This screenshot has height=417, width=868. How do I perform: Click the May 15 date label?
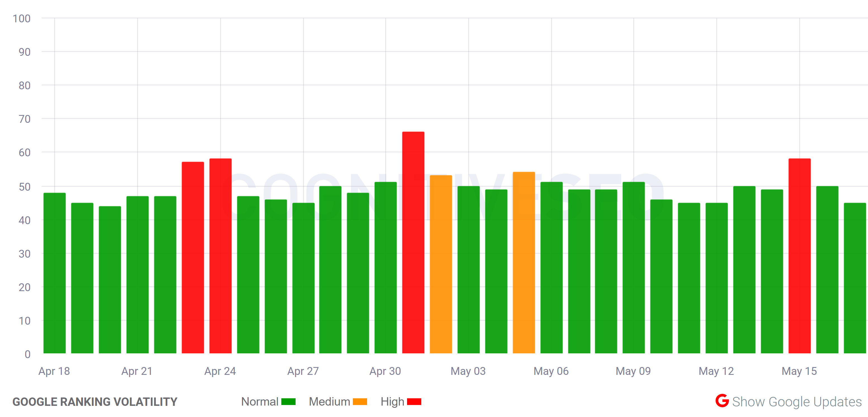click(x=800, y=371)
